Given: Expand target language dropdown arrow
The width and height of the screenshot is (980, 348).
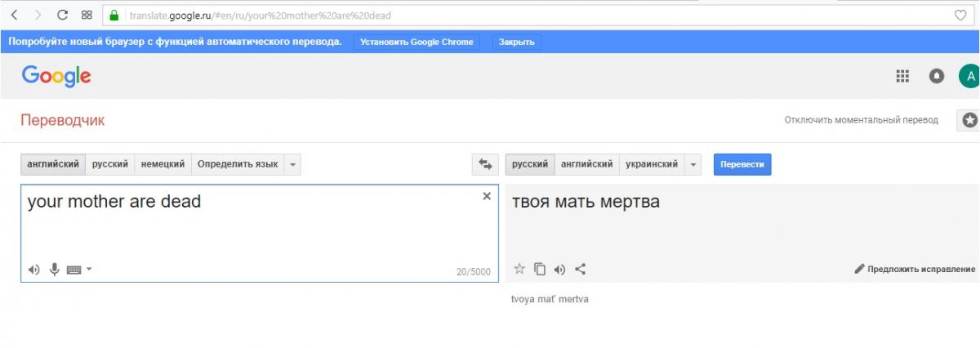Looking at the screenshot, I should point(693,164).
